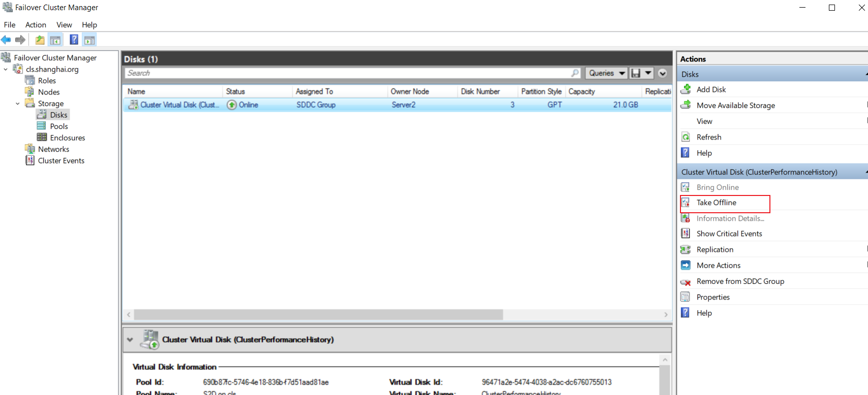Screen dimensions: 868x395
Task: Click Move Available Storage action
Action: [x=735, y=105]
